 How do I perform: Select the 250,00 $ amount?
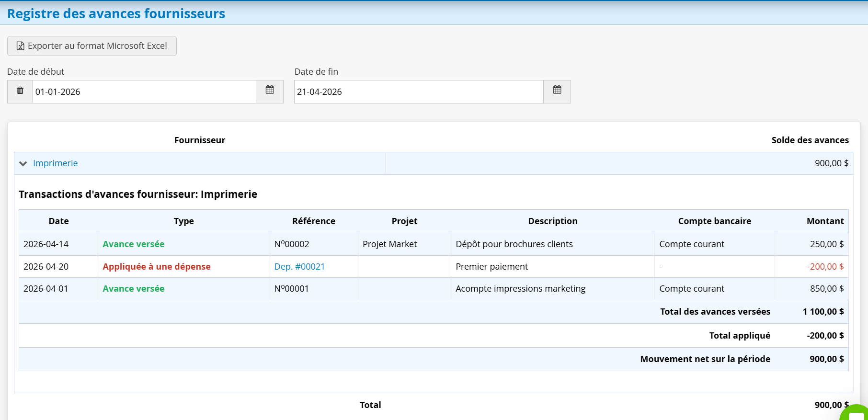(x=827, y=244)
